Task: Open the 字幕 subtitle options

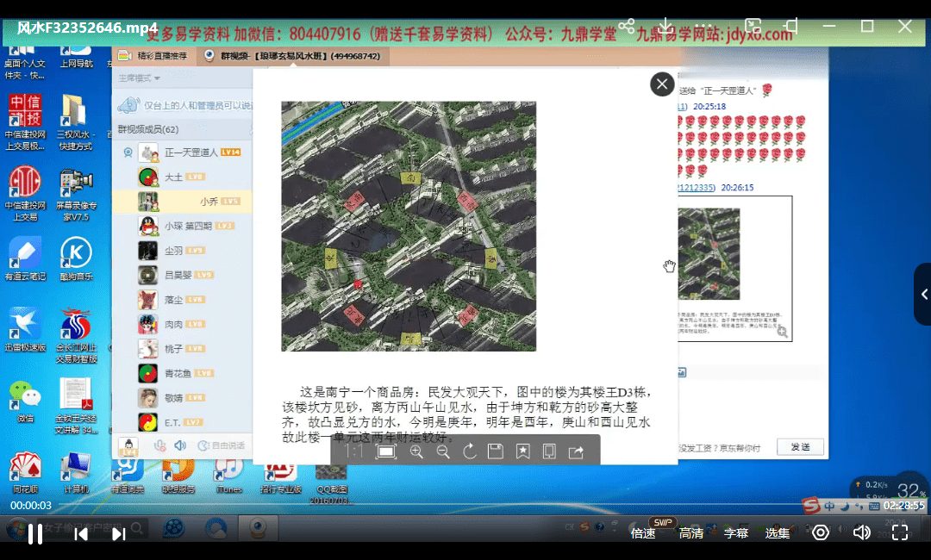Action: pos(736,533)
